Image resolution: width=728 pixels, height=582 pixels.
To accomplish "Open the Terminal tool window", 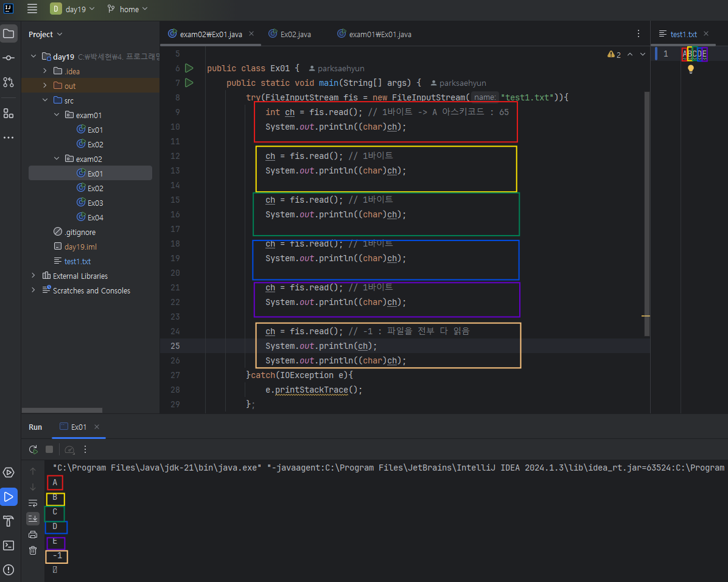I will pyautogui.click(x=9, y=545).
